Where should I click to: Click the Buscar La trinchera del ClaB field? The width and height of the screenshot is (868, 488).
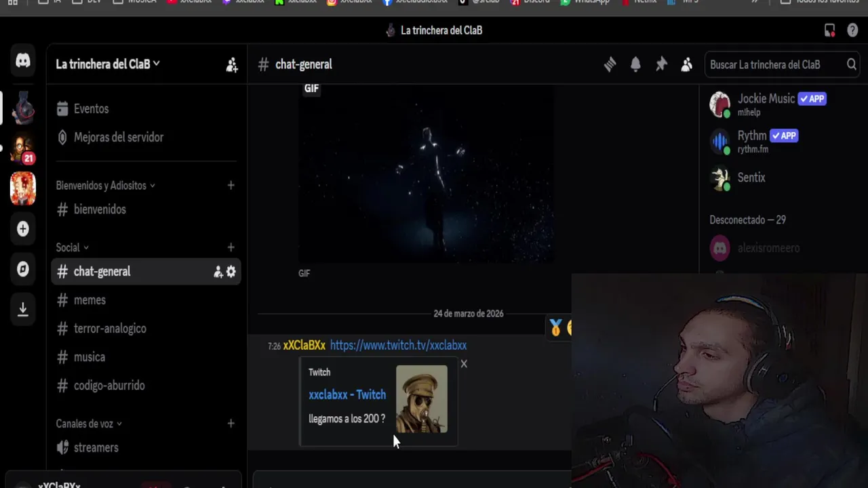coord(781,64)
